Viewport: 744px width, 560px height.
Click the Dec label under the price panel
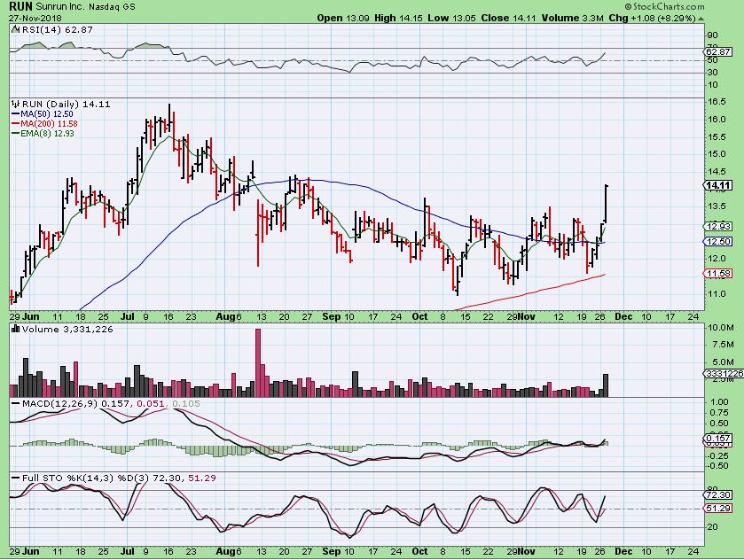pyautogui.click(x=623, y=316)
